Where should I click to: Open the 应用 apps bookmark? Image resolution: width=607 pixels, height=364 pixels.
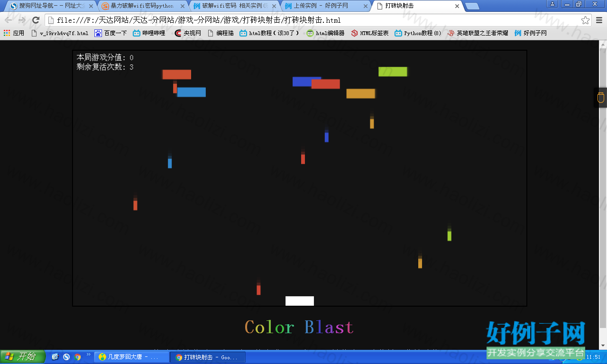coord(14,33)
